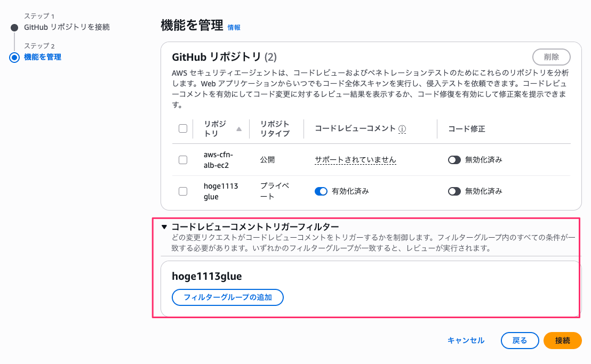Click the orange 接続 button
Image resolution: width=591 pixels, height=364 pixels.
562,341
